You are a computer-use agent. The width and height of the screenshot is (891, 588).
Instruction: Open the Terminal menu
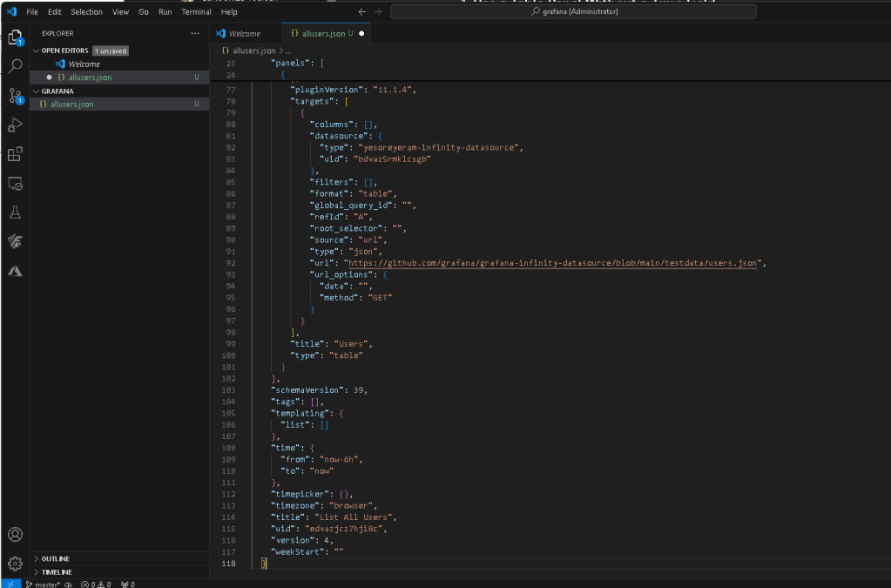[x=196, y=12]
